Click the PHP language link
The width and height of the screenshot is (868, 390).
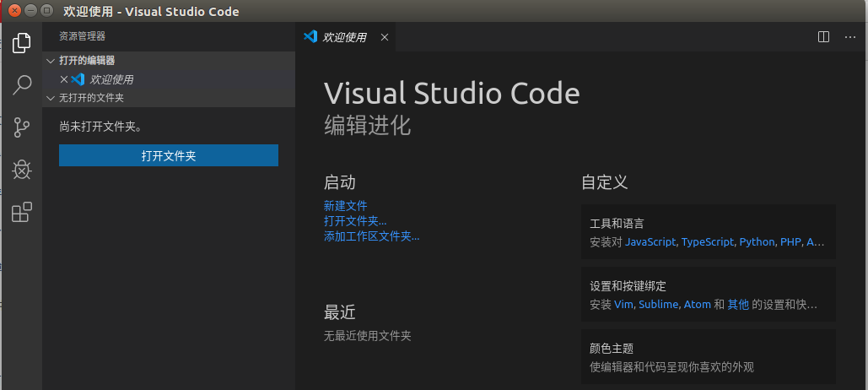tap(790, 242)
